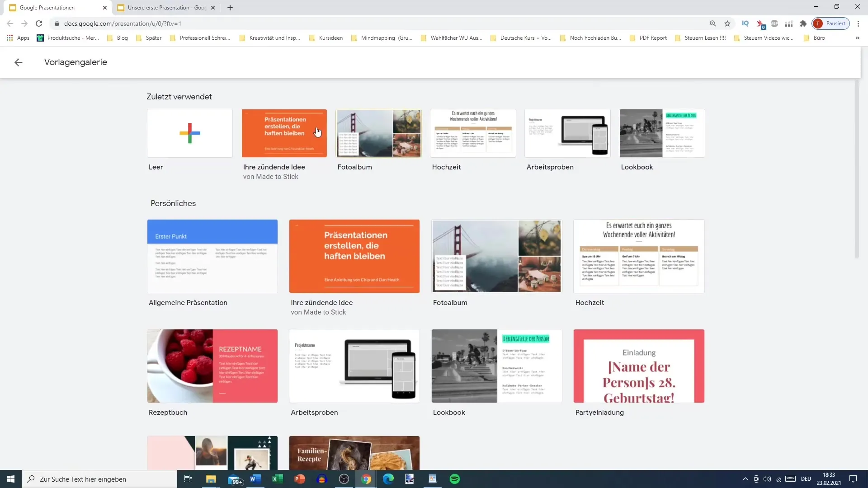Click the DEU language indicator

[x=806, y=479]
